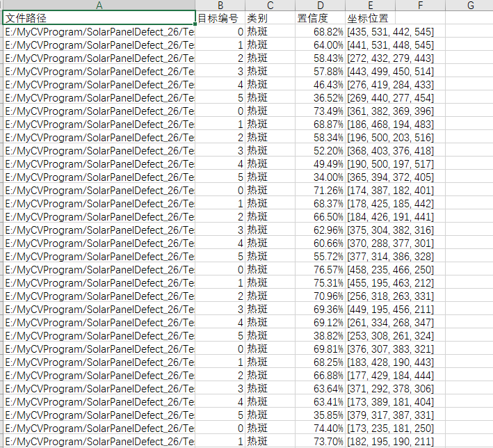Click file path cell in the 68.82% row
The image size is (493, 448).
tap(99, 31)
